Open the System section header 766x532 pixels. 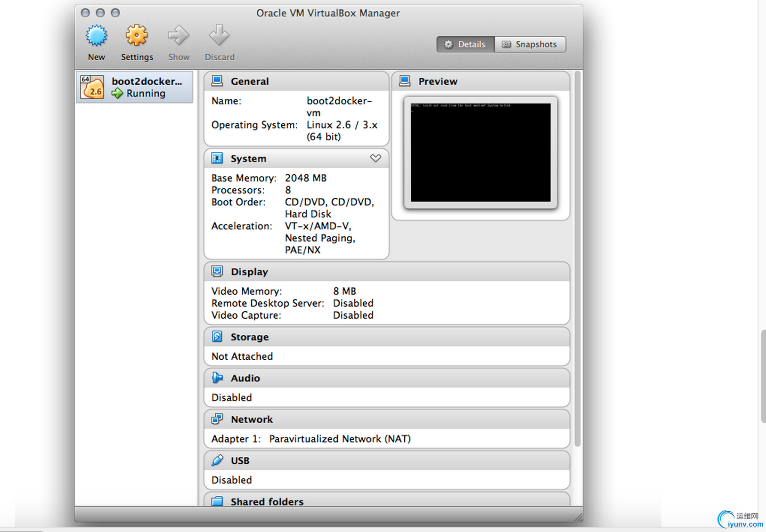296,158
